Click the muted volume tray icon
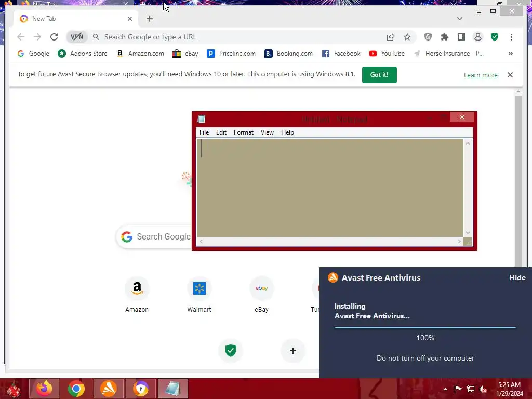 pos(483,389)
